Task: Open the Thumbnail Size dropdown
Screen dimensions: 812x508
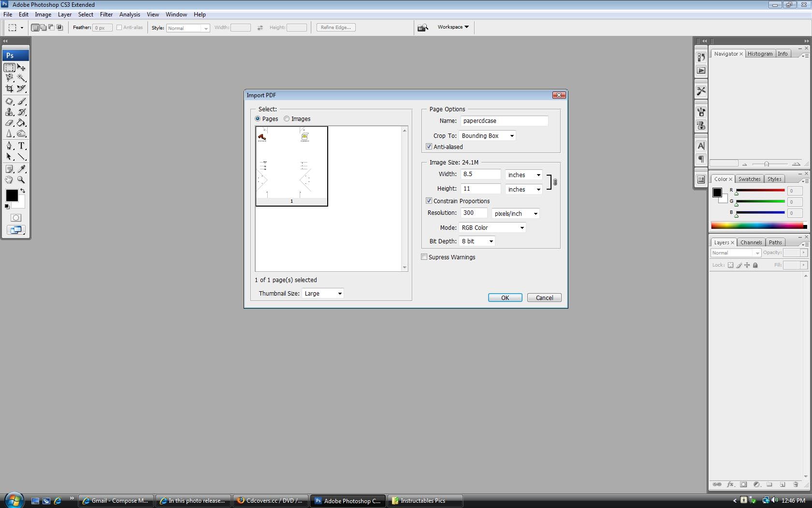Action: click(x=323, y=293)
